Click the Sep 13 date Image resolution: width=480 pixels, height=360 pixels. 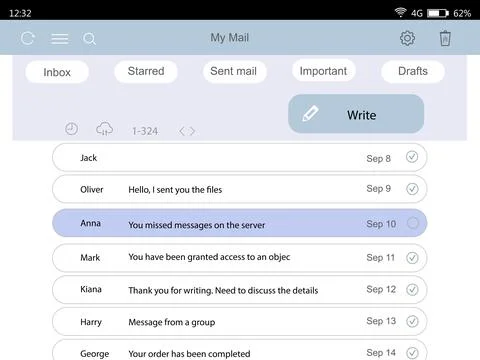pyautogui.click(x=381, y=321)
